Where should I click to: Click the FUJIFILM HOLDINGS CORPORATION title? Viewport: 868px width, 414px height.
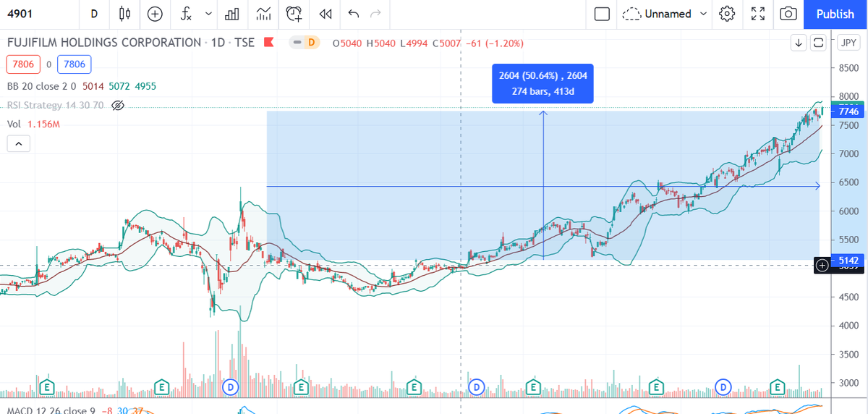coord(103,43)
